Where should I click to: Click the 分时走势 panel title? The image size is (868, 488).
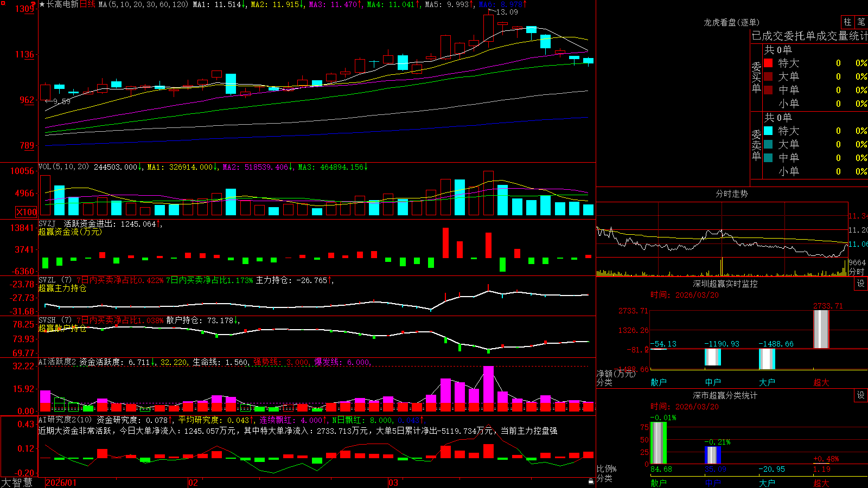click(732, 194)
